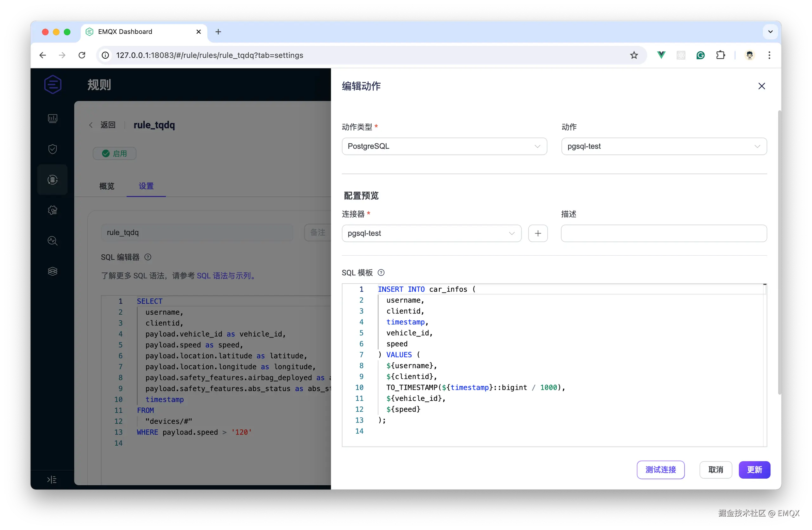The width and height of the screenshot is (812, 530).
Task: Switch to the overview tab
Action: (107, 186)
